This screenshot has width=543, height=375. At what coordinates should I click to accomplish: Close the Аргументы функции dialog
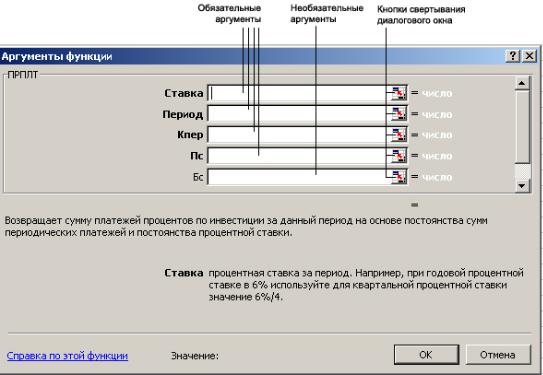(x=529, y=56)
